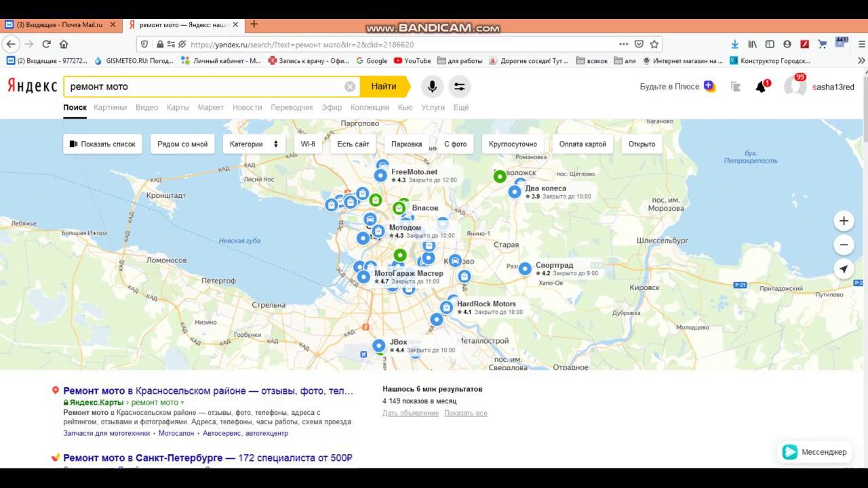
Task: Expand the Категории dropdown
Action: point(254,144)
